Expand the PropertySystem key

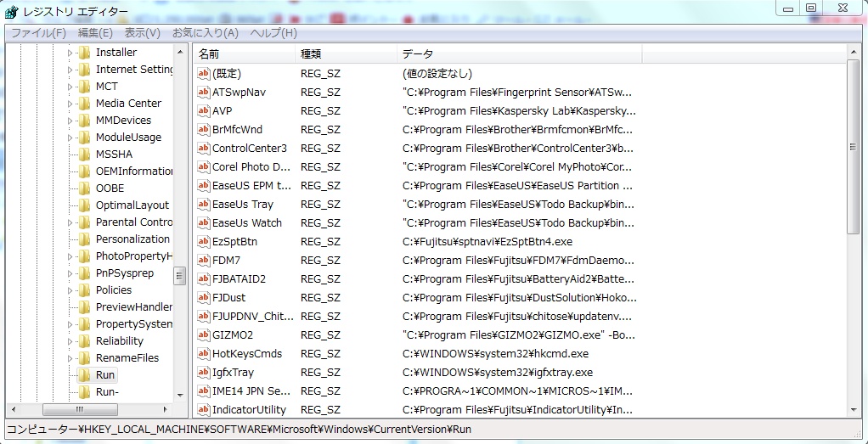pos(70,324)
